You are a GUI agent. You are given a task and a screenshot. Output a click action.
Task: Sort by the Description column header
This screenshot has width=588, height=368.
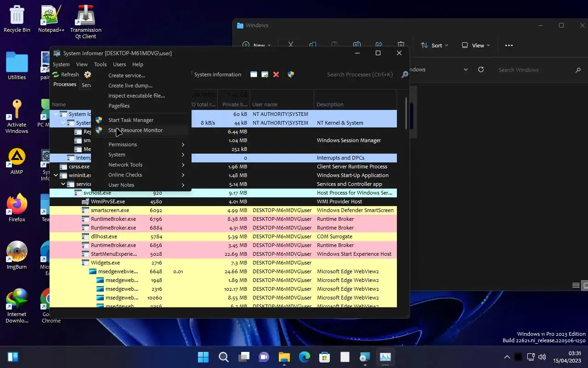pos(355,104)
